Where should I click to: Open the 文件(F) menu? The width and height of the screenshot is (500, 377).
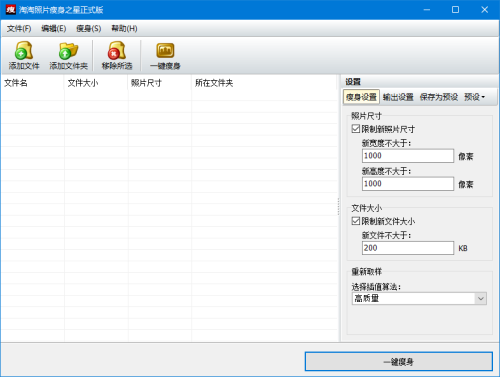(19, 29)
